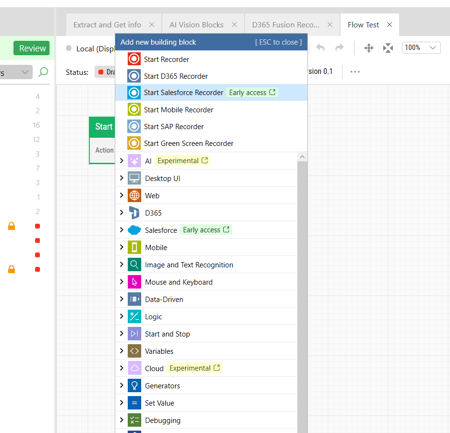Select Start Green Screen Recorder entry
Viewport: 450px width, 433px height.
[211, 143]
